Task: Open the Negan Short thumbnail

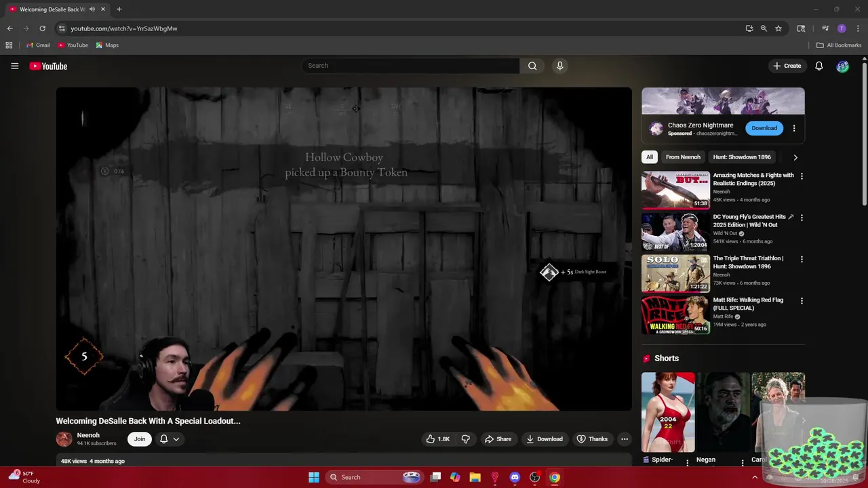Action: tap(723, 412)
